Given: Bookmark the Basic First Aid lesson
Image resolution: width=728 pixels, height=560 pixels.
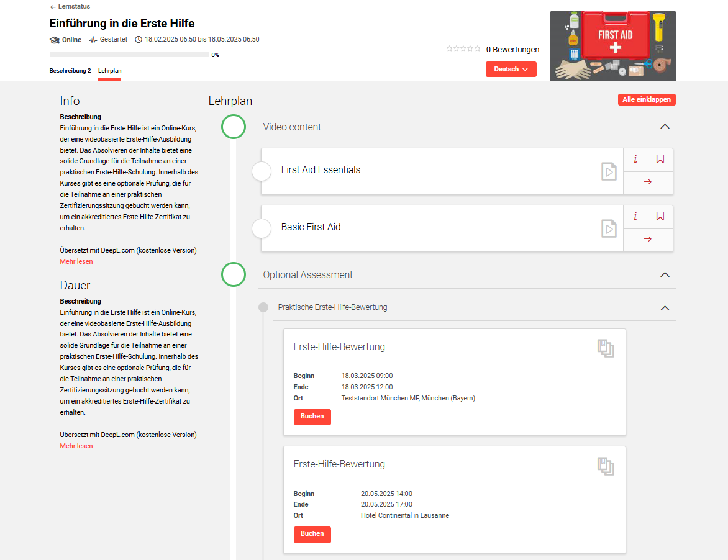Looking at the screenshot, I should click(x=660, y=217).
